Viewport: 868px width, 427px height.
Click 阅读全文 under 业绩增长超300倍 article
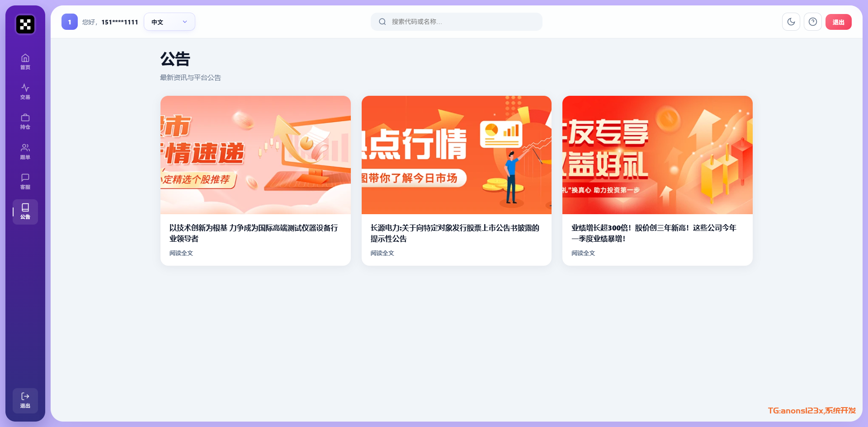pos(583,253)
